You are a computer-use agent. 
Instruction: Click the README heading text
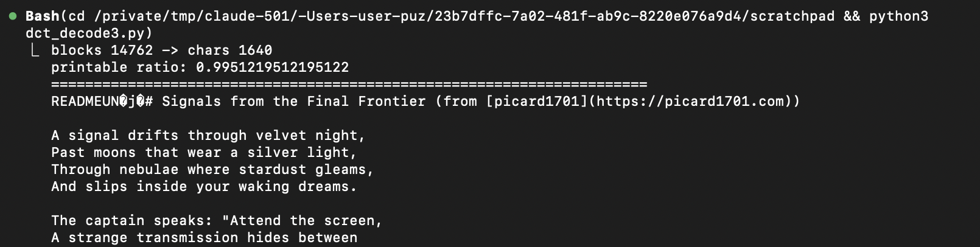85,101
